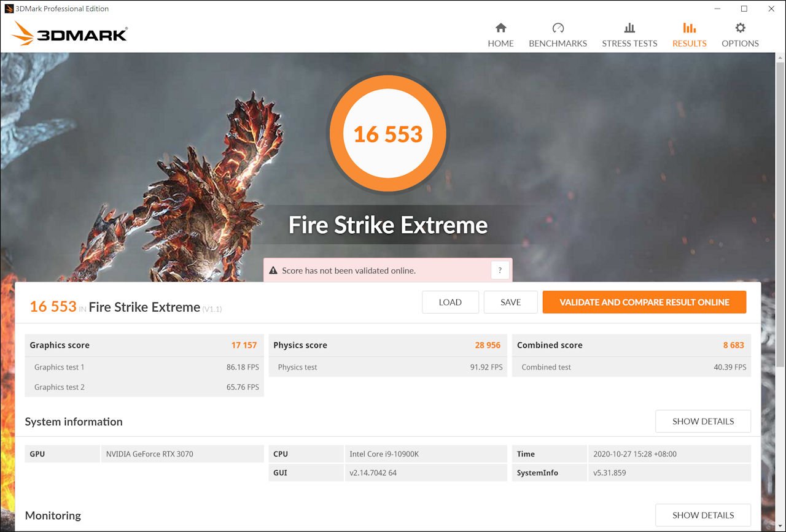Switch to STRESS TESTS tab label
The height and width of the screenshot is (532, 786).
[629, 44]
